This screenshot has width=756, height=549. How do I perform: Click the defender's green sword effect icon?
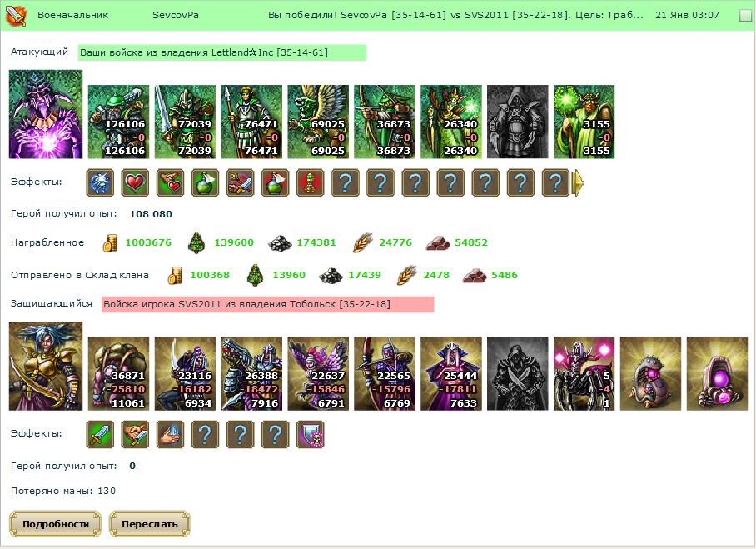click(100, 434)
